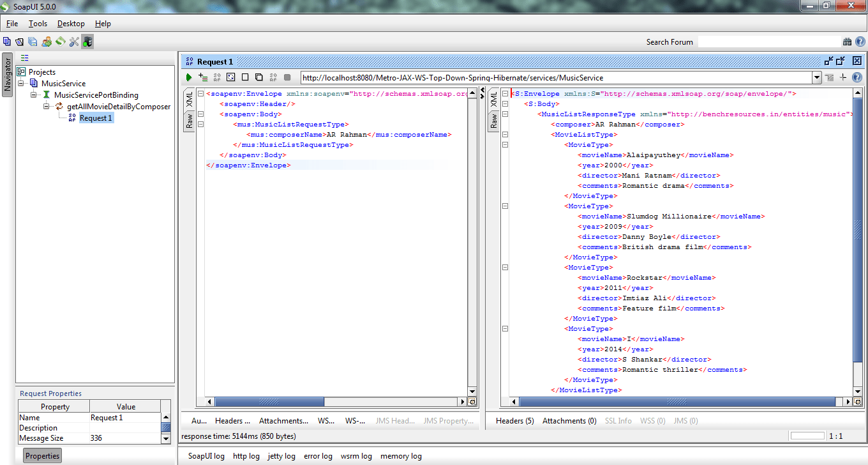Screen dimensions: 868x465
Task: Run the SOAP request with green submit arrow
Action: tap(189, 77)
